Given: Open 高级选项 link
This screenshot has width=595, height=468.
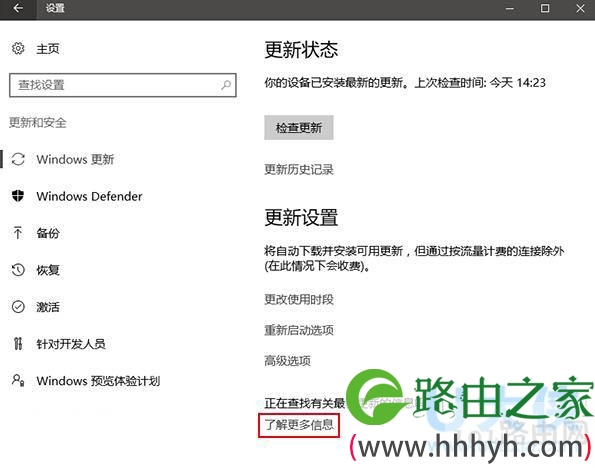Looking at the screenshot, I should [x=287, y=360].
